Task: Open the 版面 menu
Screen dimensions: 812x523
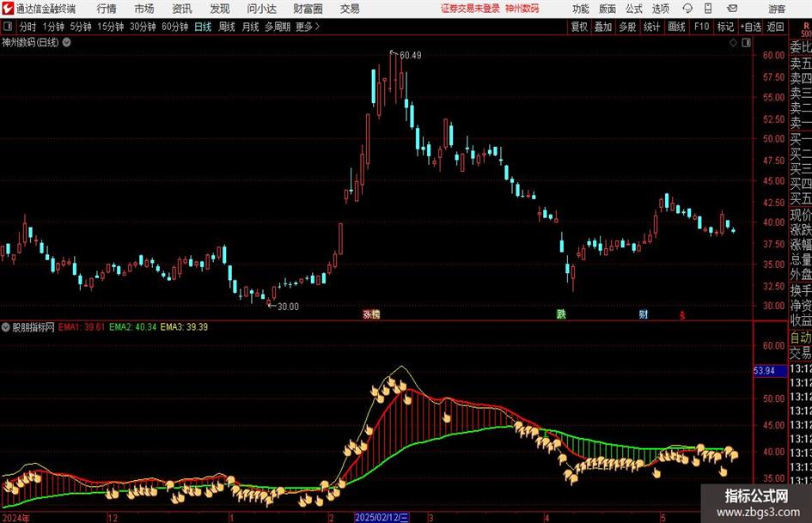Action: click(607, 9)
